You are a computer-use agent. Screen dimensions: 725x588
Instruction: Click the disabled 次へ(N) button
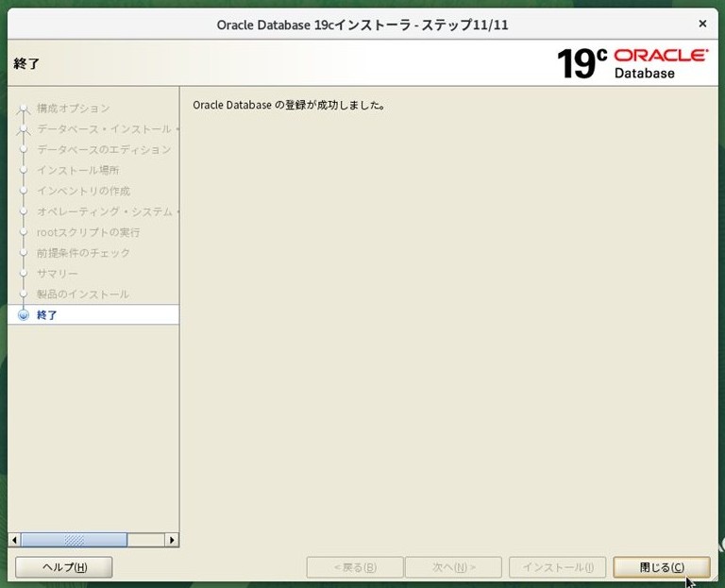453,567
